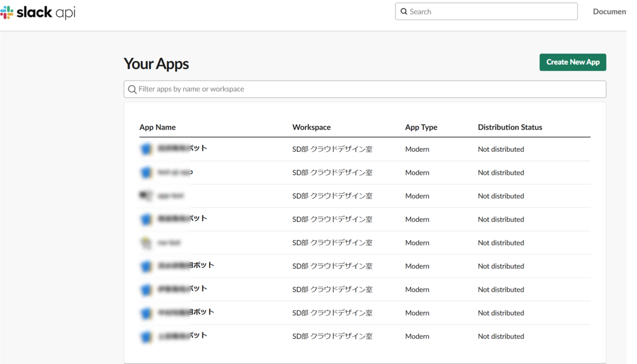The height and width of the screenshot is (364, 637).
Task: Click 'Not distributed' in the first app row
Action: [501, 149]
